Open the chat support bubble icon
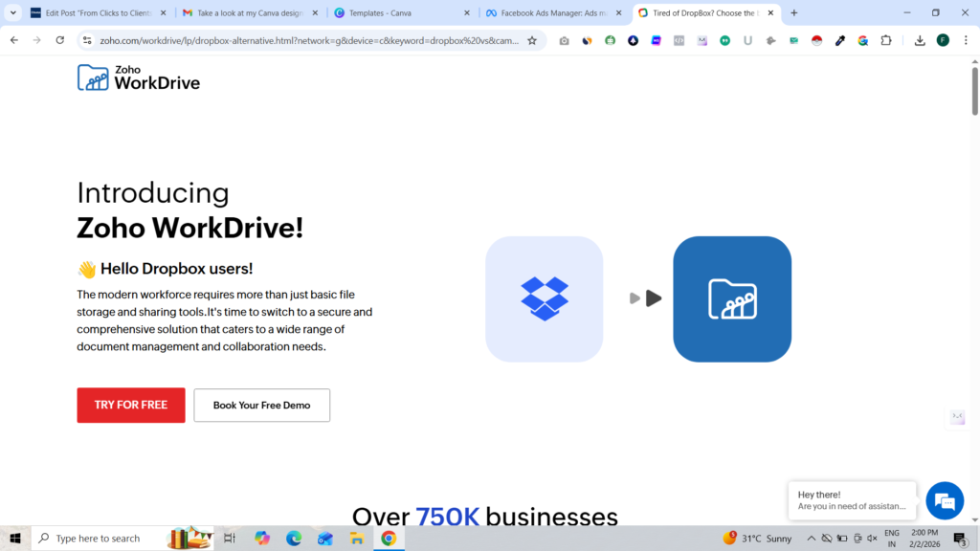 pos(945,501)
